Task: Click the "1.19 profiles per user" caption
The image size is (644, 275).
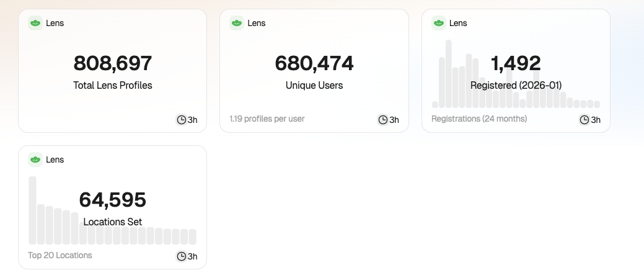Action: (x=267, y=119)
